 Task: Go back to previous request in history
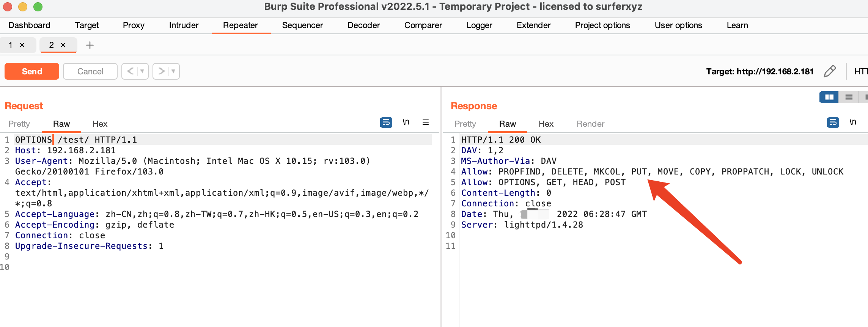(x=130, y=71)
